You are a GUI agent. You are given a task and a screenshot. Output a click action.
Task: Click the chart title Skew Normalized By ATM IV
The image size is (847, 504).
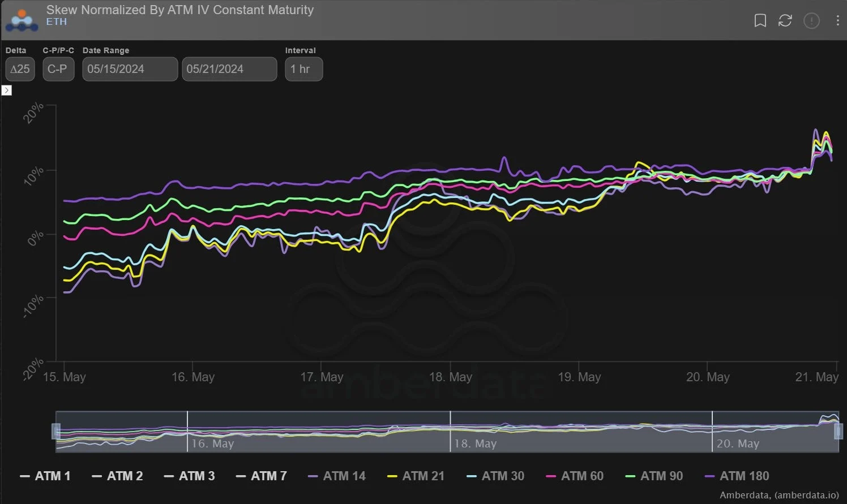point(180,10)
